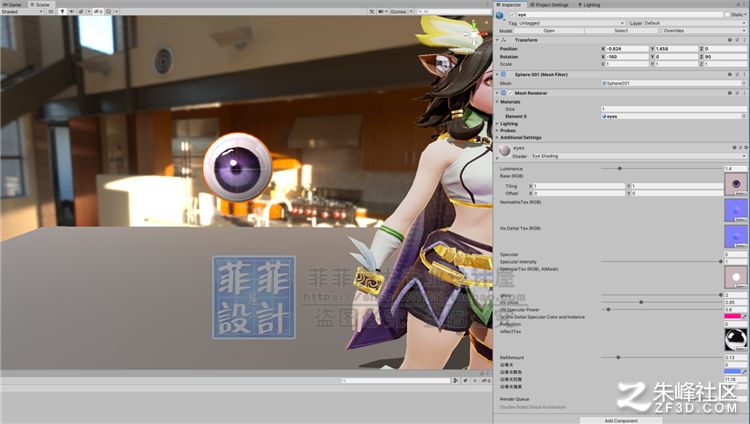The width and height of the screenshot is (750, 424).
Task: Open Mesh object picker circle
Action: (744, 83)
